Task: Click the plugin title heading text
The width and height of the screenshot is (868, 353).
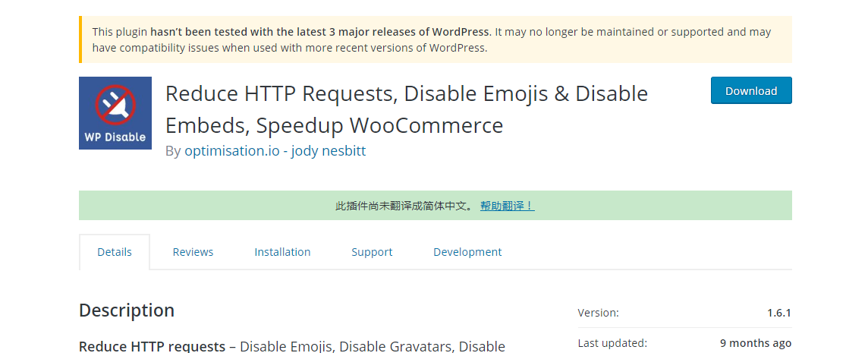Action: pyautogui.click(x=407, y=109)
